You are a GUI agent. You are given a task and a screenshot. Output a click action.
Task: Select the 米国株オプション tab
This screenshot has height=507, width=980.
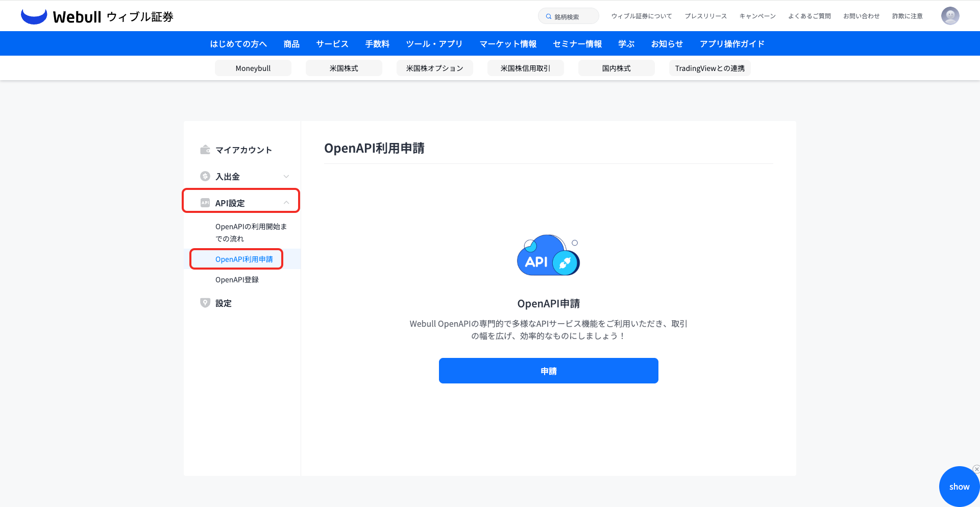(x=434, y=68)
